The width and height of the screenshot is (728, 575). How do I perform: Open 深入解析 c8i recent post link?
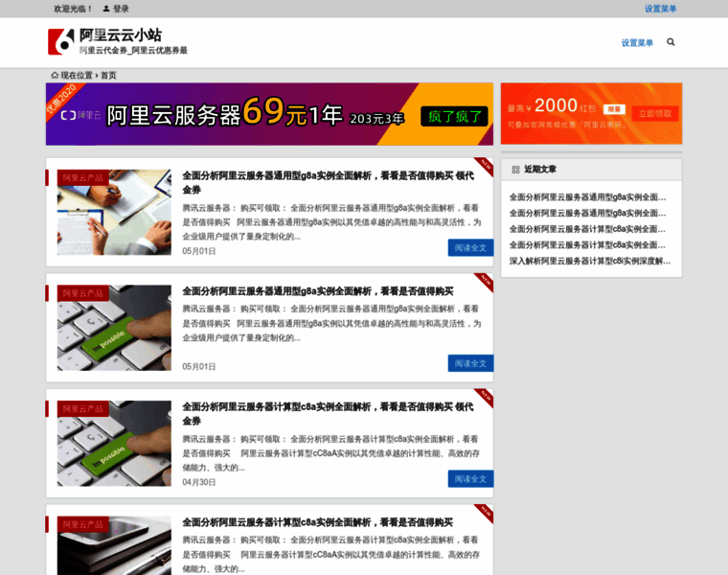click(590, 261)
